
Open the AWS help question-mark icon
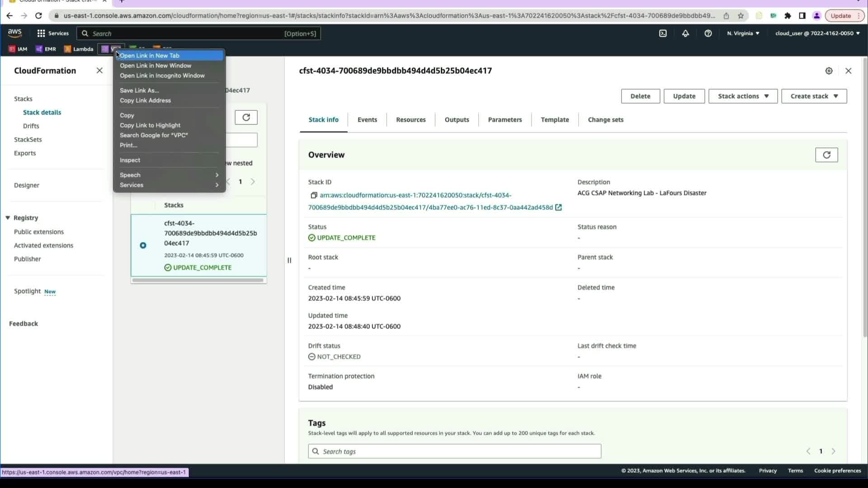pos(708,33)
